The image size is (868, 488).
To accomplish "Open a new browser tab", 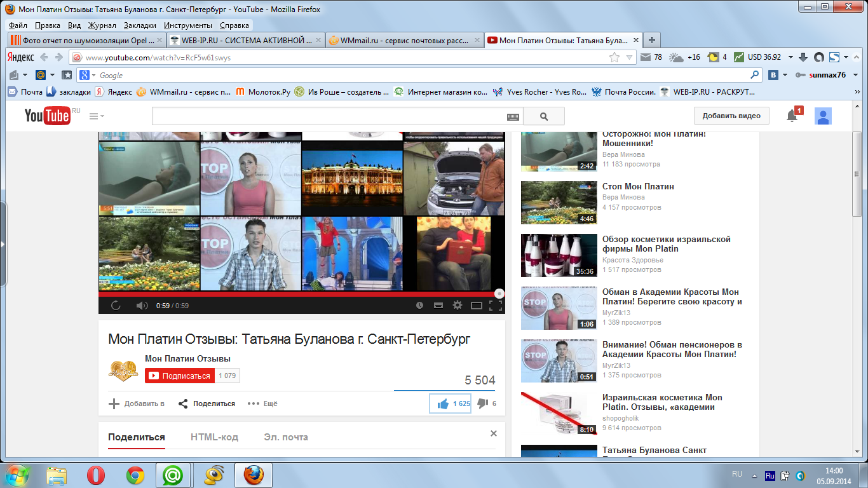I will (x=651, y=40).
